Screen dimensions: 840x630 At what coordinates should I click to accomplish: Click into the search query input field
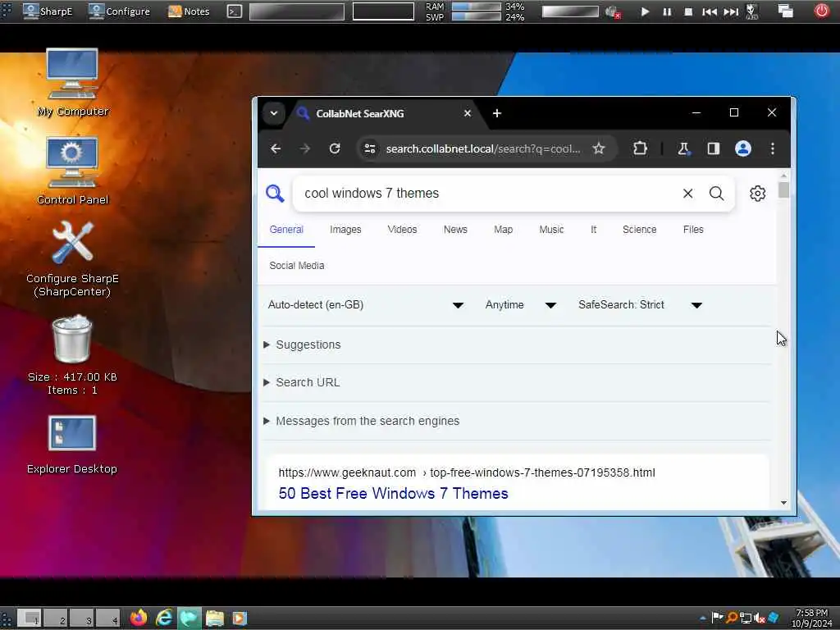[487, 194]
